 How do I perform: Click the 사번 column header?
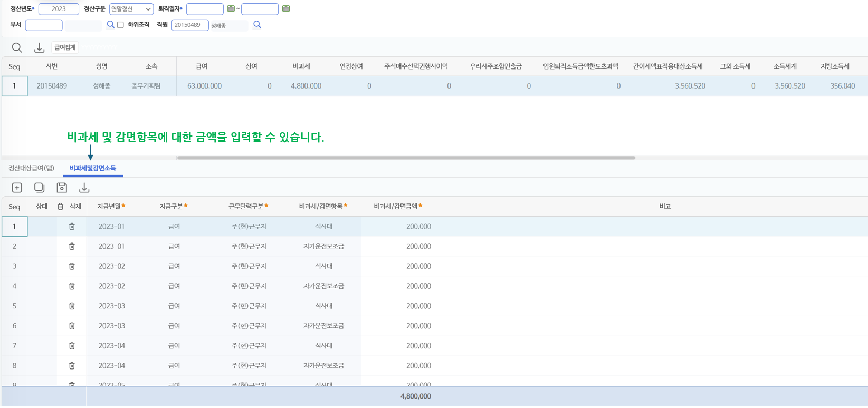52,66
